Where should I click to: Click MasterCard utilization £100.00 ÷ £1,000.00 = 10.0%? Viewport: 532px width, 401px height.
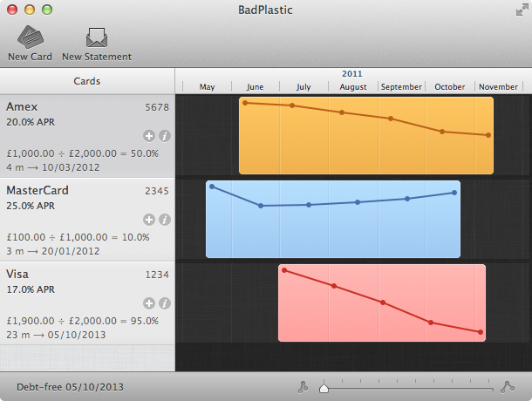click(x=78, y=237)
